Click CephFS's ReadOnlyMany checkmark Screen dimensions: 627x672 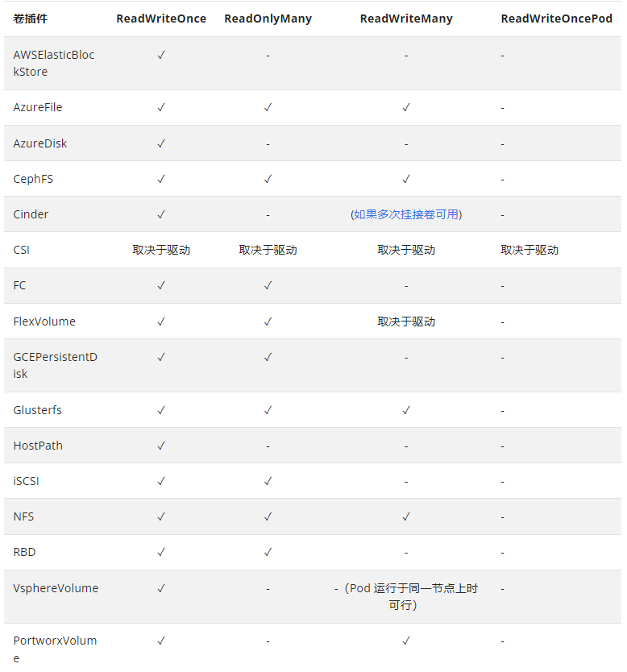[x=268, y=179]
